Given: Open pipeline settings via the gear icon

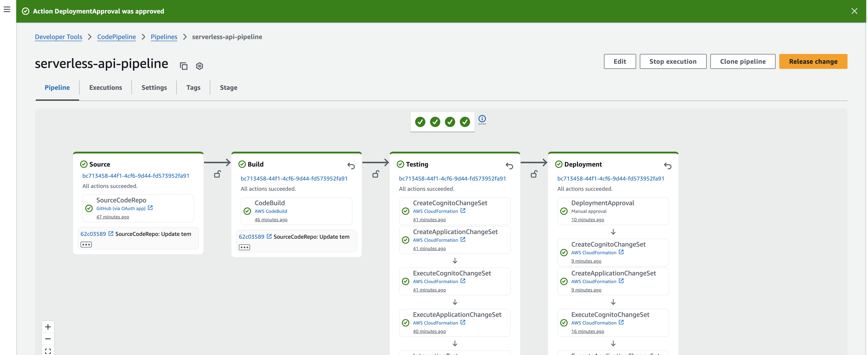Looking at the screenshot, I should (200, 66).
